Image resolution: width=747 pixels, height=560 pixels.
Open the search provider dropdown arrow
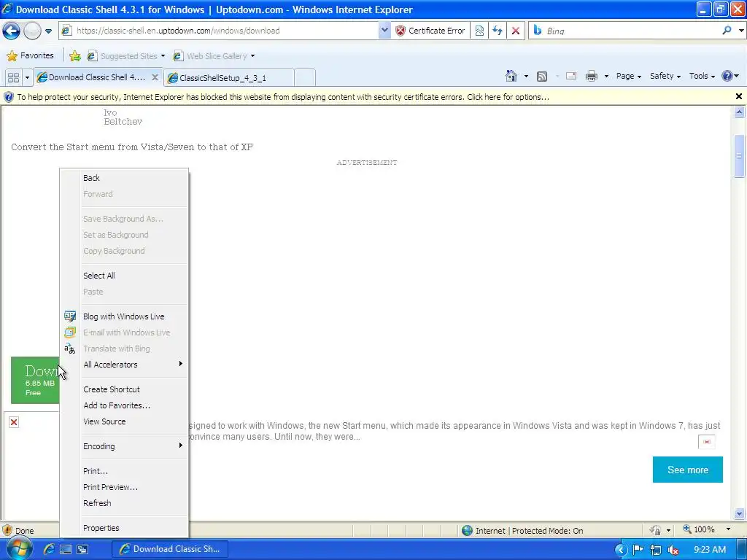(741, 31)
